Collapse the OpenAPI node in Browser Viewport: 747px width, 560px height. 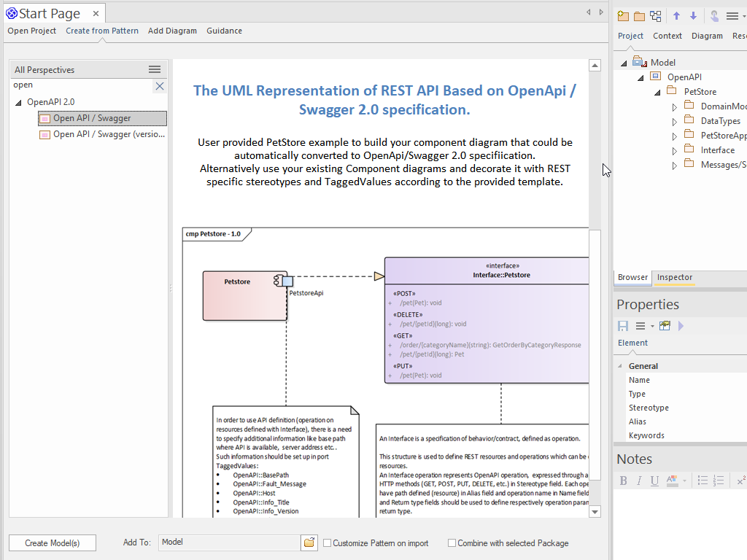point(640,77)
